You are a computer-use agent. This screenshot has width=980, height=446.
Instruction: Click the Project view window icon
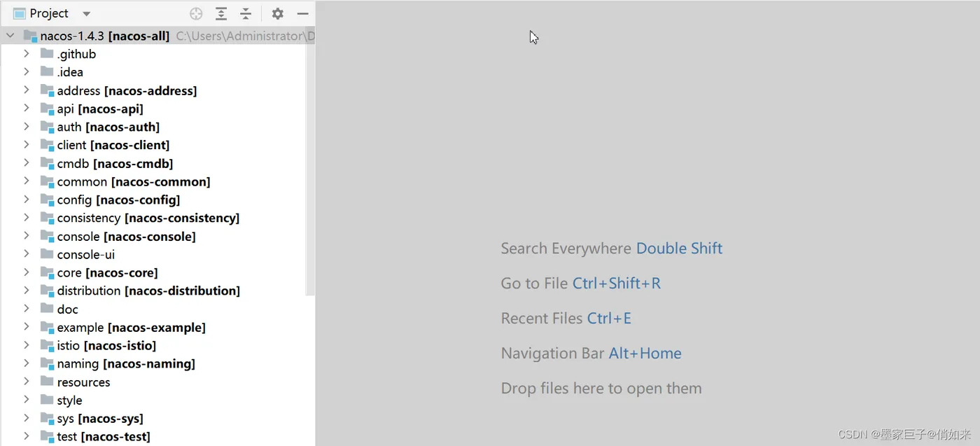click(19, 13)
